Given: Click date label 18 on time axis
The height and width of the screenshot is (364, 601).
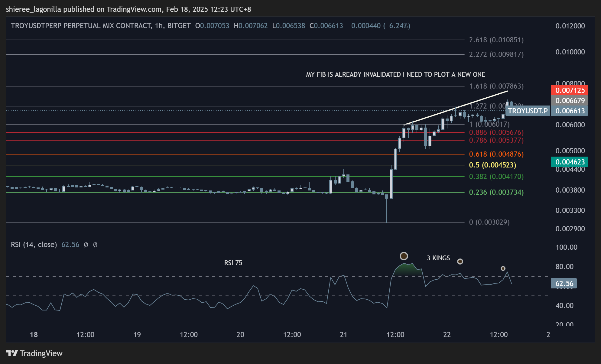Looking at the screenshot, I should 34,335.
